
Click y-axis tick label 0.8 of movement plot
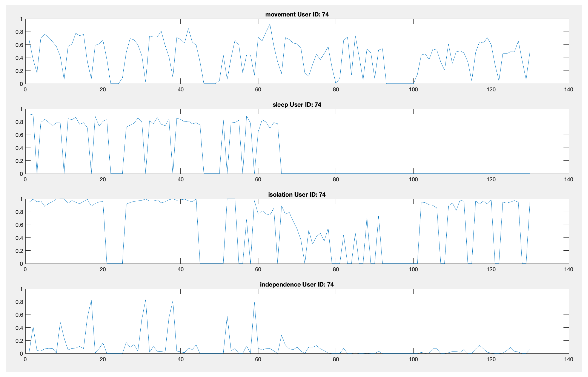pyautogui.click(x=19, y=32)
